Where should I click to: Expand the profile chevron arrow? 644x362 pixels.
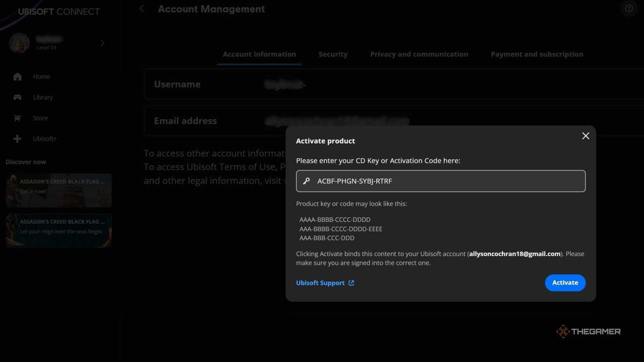102,43
